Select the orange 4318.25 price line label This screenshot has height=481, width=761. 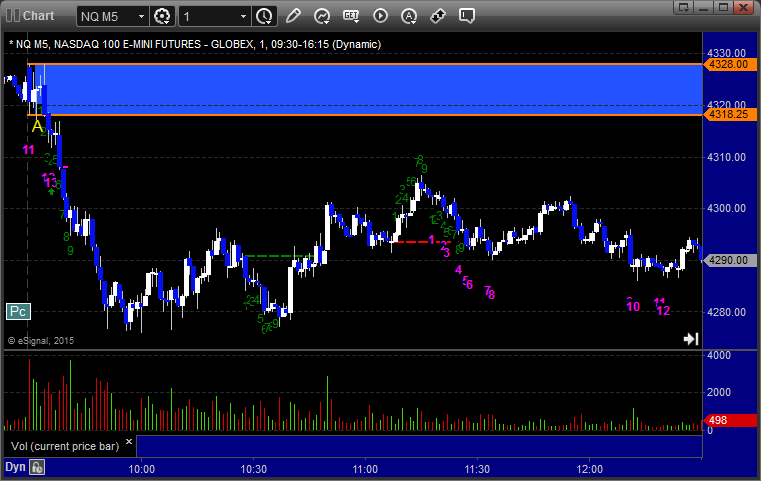729,115
